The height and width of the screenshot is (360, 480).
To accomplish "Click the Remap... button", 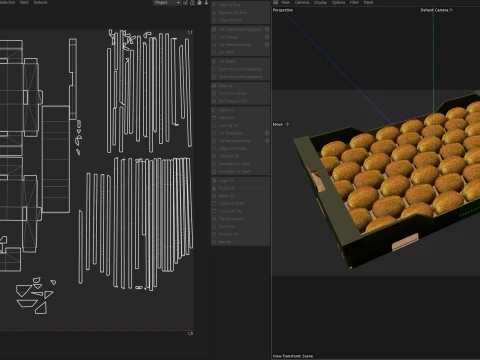I will [x=240, y=242].
